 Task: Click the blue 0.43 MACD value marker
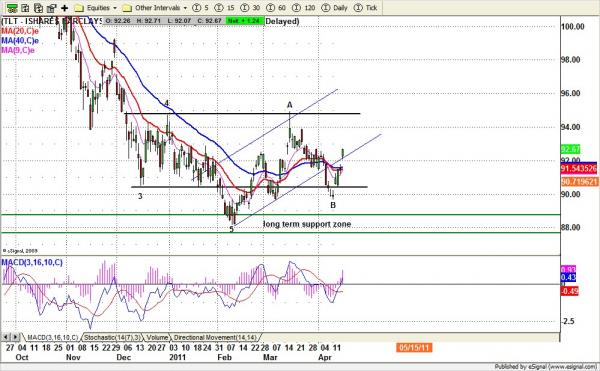coord(568,277)
